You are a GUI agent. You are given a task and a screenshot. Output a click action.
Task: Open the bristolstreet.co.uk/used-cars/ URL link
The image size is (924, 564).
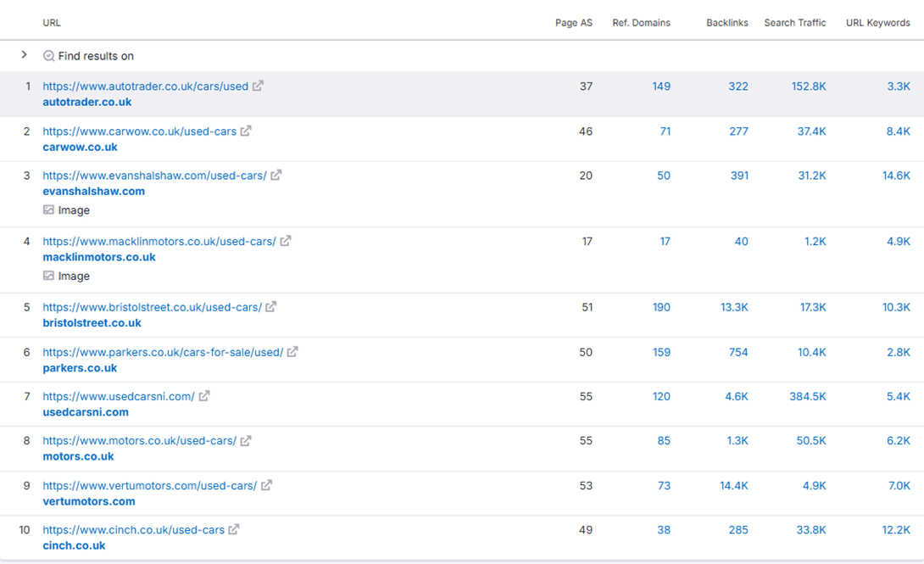pos(152,308)
